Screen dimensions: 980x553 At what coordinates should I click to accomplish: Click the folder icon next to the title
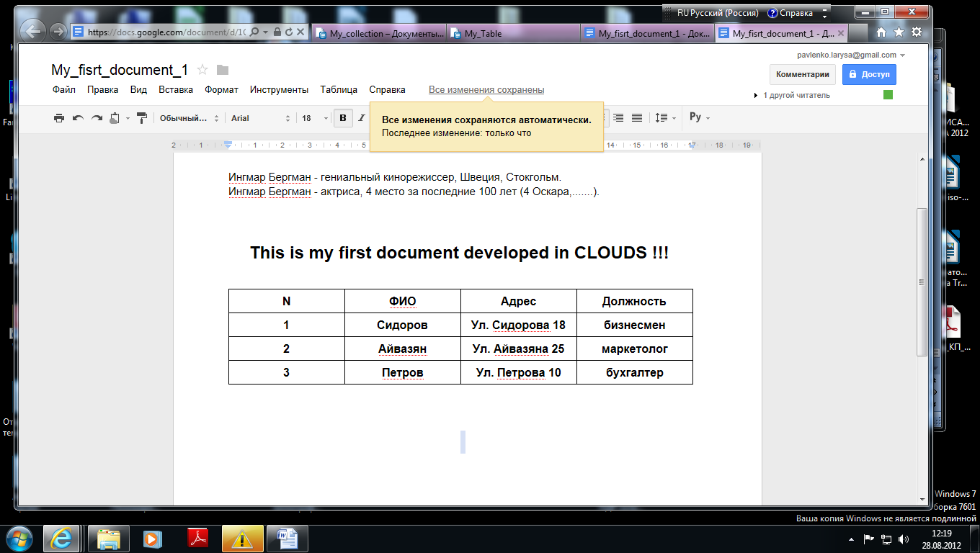(223, 70)
